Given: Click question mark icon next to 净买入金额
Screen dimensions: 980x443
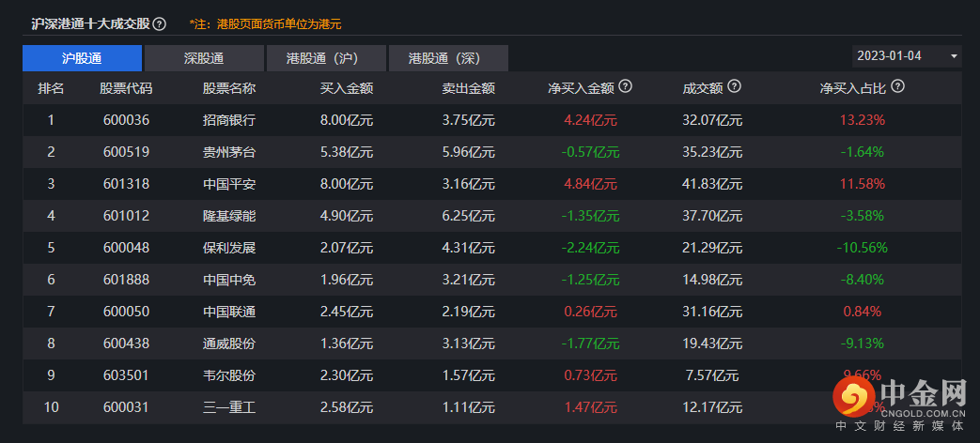Looking at the screenshot, I should [625, 86].
